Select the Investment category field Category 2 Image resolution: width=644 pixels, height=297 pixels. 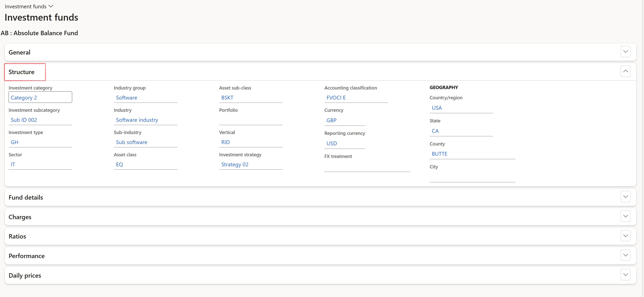[40, 97]
